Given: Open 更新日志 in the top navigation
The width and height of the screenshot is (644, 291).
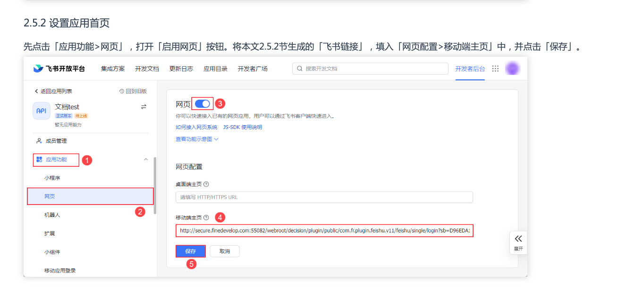Looking at the screenshot, I should pyautogui.click(x=181, y=68).
